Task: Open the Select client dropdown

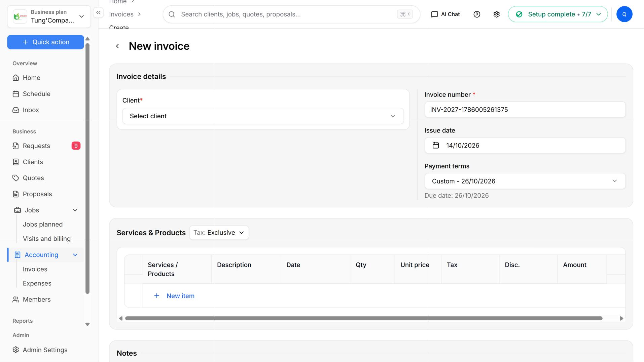Action: (263, 116)
